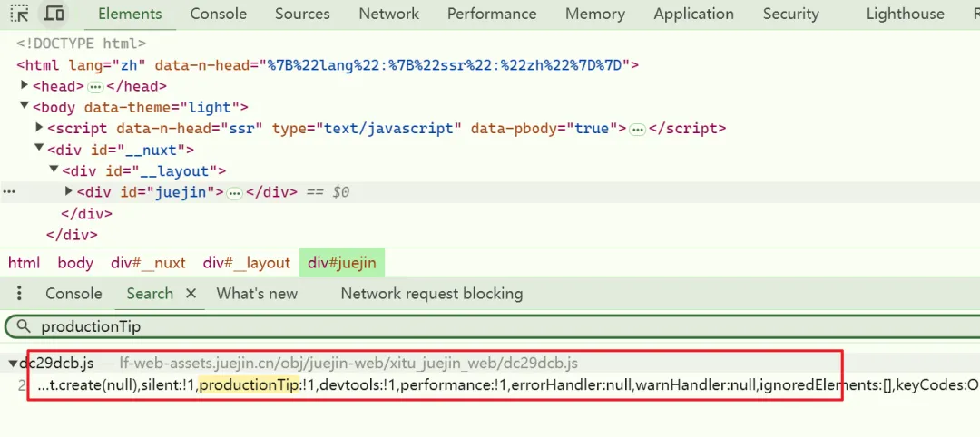Expand the head element node
This screenshot has width=980, height=437.
[x=25, y=85]
